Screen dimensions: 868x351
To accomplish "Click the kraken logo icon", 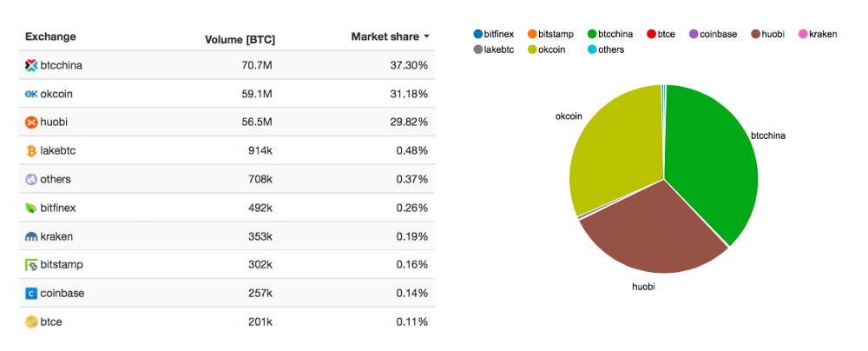I will point(31,237).
